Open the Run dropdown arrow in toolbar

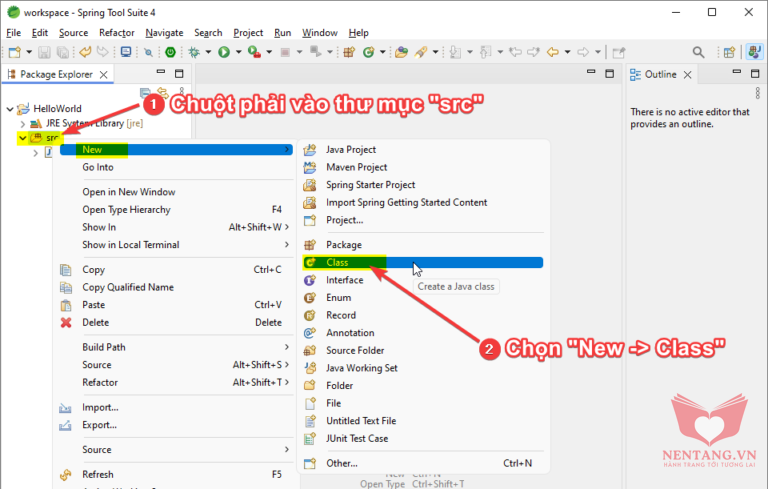click(237, 52)
